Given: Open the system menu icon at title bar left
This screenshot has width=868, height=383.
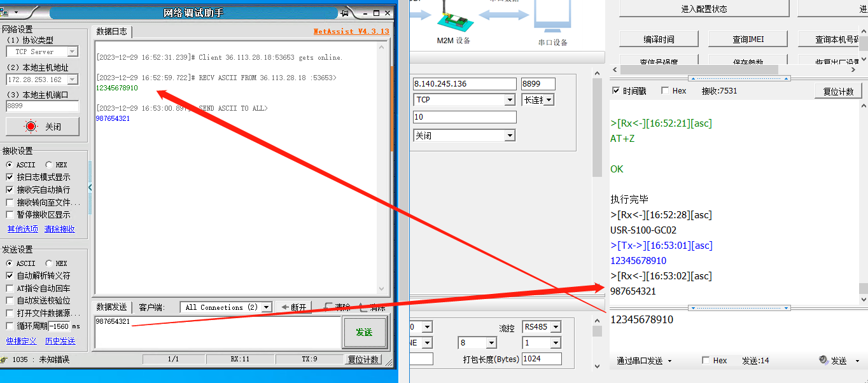Looking at the screenshot, I should [x=4, y=13].
